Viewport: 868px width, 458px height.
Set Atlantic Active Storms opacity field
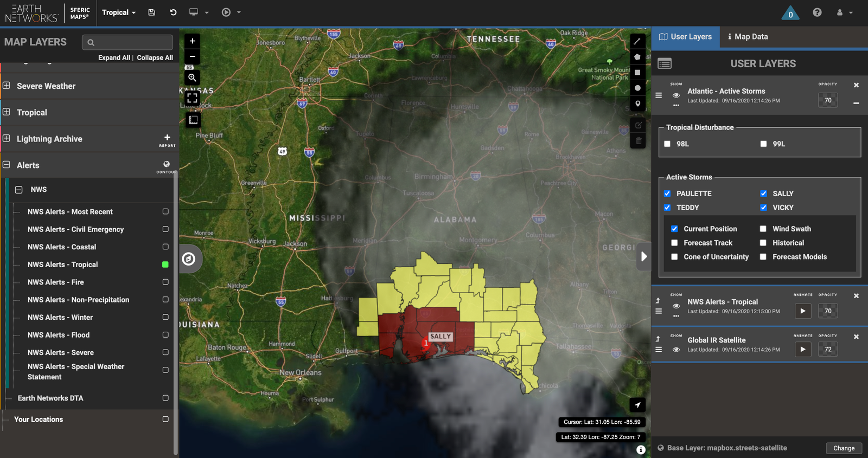pyautogui.click(x=828, y=100)
